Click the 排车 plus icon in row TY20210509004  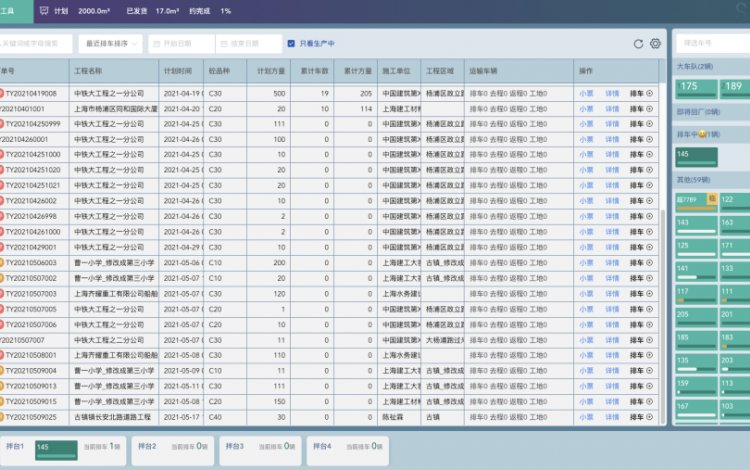point(650,371)
